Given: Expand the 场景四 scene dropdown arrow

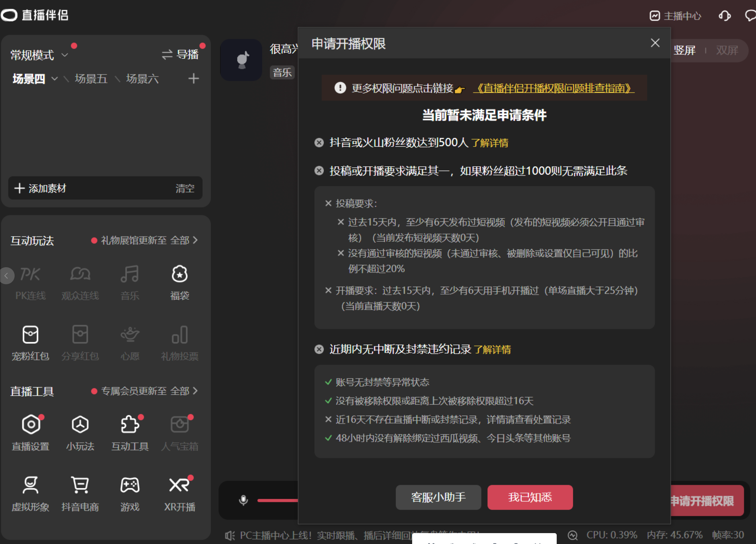Looking at the screenshot, I should (54, 79).
